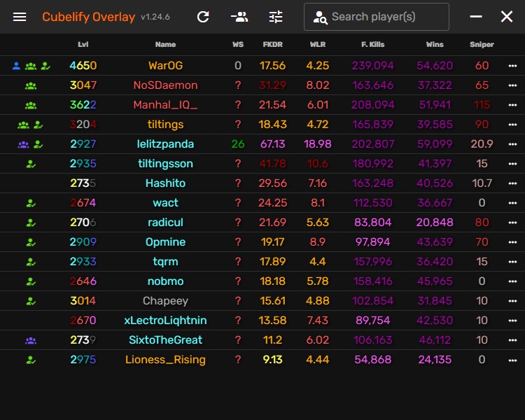Click the checked-person icon beside Lioness_Rising

[x=31, y=360]
